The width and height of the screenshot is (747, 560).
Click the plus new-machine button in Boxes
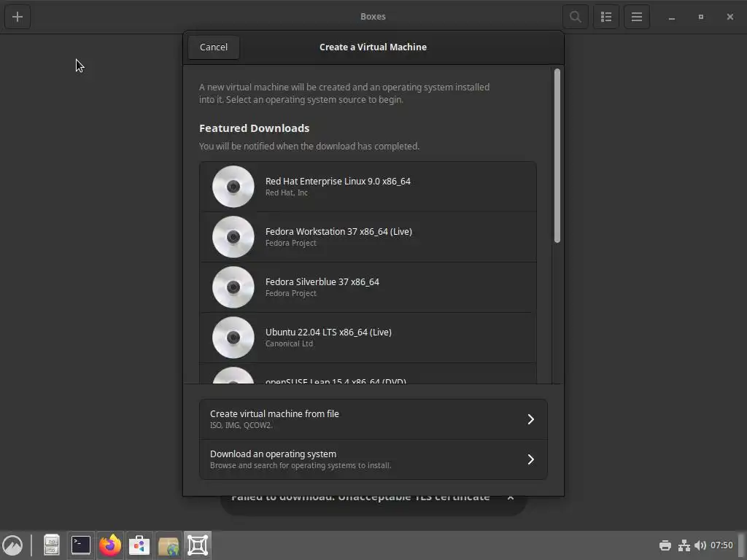(18, 17)
